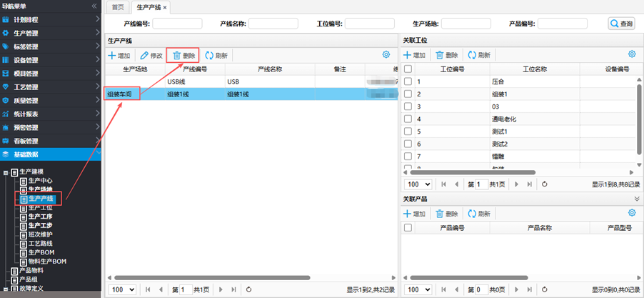Screen dimensions: 644x298
Task: Toggle select-all checkbox in 关联工位 header
Action: pyautogui.click(x=408, y=69)
